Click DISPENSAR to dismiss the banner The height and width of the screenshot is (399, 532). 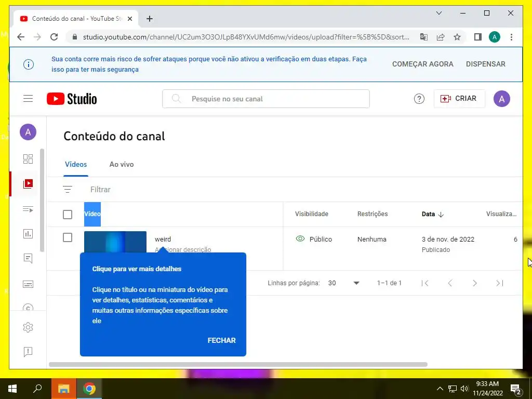(486, 64)
